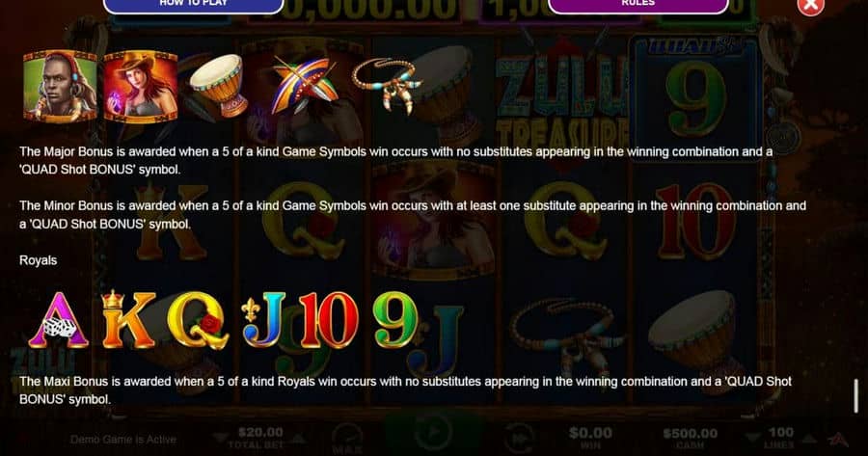The image size is (868, 456).
Task: Switch to the Rules tab
Action: (x=638, y=5)
